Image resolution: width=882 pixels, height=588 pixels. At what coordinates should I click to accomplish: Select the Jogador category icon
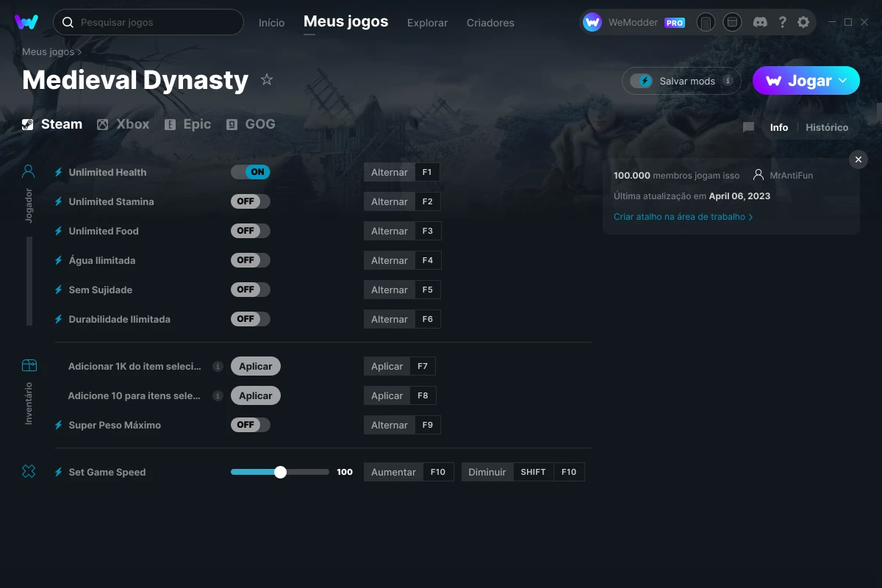29,172
